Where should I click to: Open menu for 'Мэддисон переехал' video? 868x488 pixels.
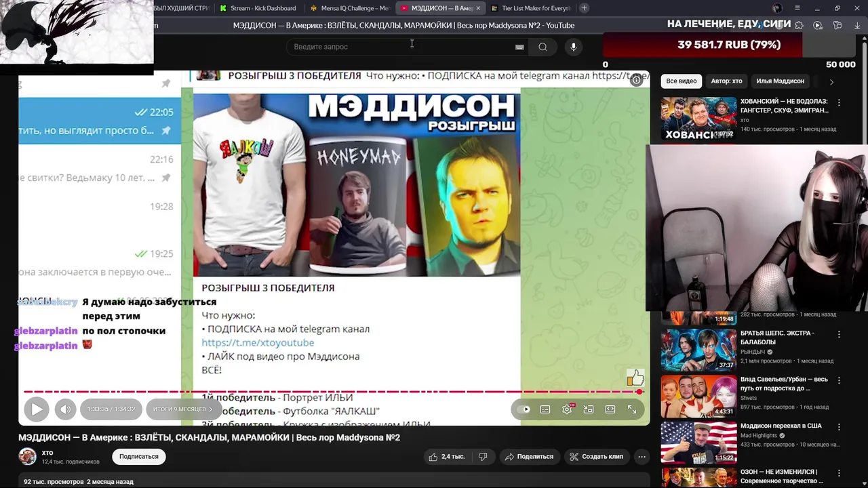pyautogui.click(x=839, y=427)
